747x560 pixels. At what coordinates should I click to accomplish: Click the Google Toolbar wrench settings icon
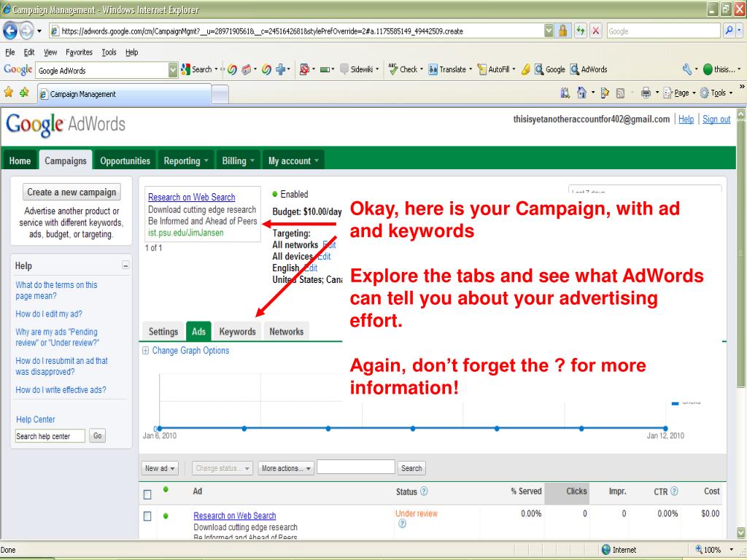tap(687, 69)
